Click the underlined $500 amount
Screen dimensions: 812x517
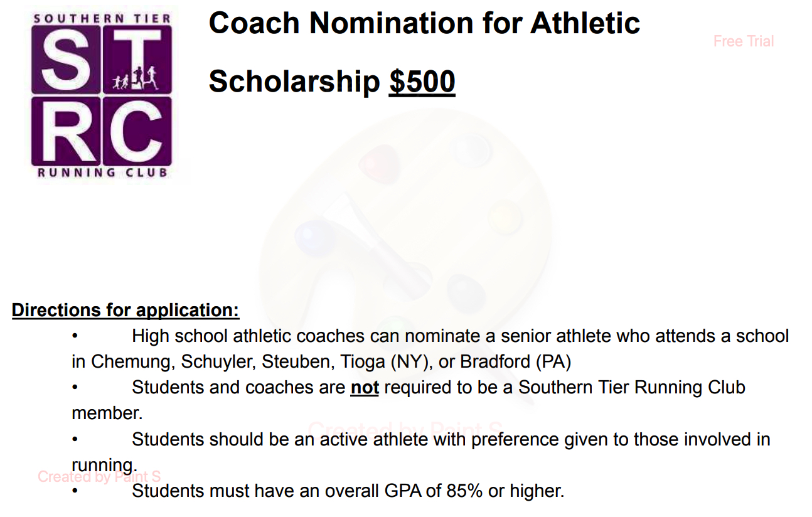(422, 82)
